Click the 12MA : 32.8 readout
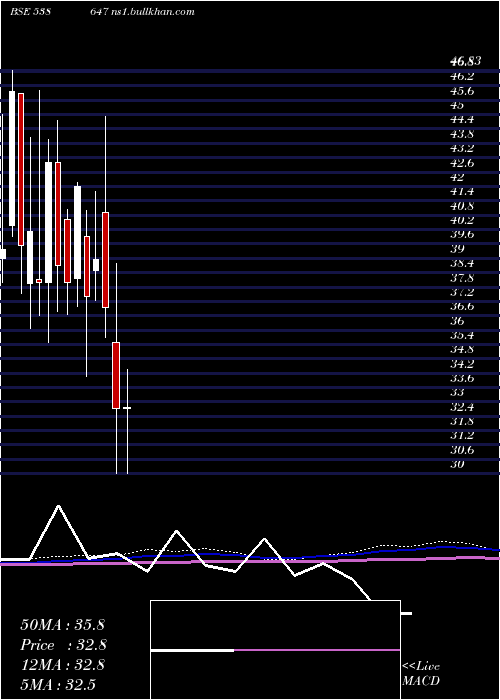This screenshot has height=700, width=500. [x=62, y=665]
